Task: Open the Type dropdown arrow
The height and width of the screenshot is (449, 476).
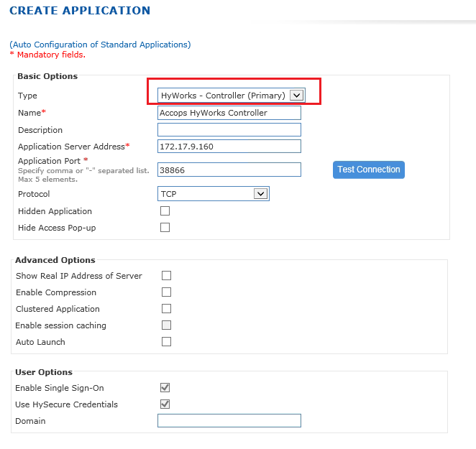Action: (296, 96)
